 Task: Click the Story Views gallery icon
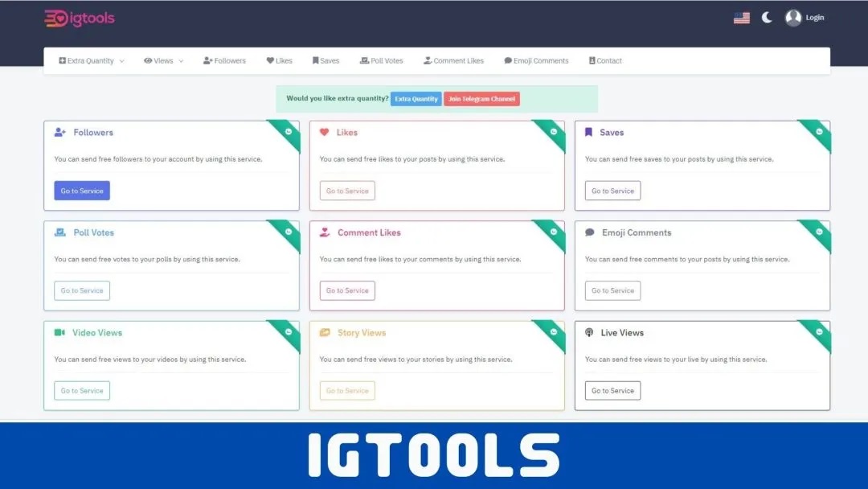pos(325,332)
